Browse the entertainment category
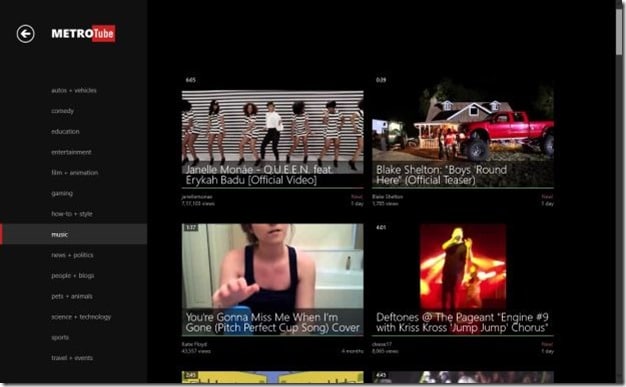The width and height of the screenshot is (626, 387). [71, 152]
